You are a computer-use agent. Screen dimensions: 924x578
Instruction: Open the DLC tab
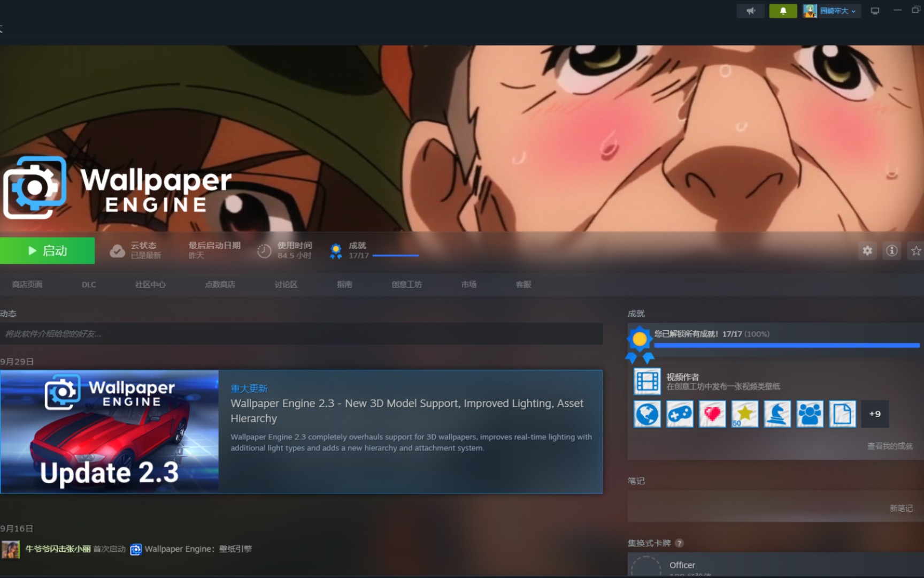[89, 284]
